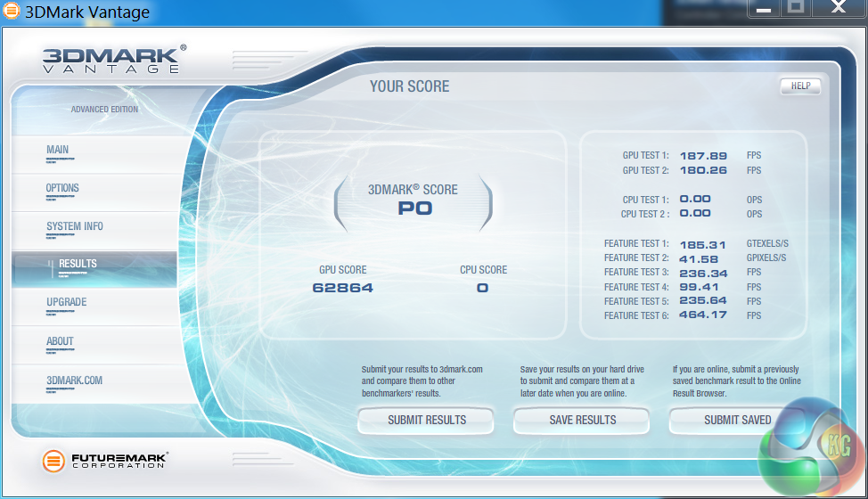Screen dimensions: 868x499
Task: Select FEATURE TEST 5 value 235.64
Action: 703,301
